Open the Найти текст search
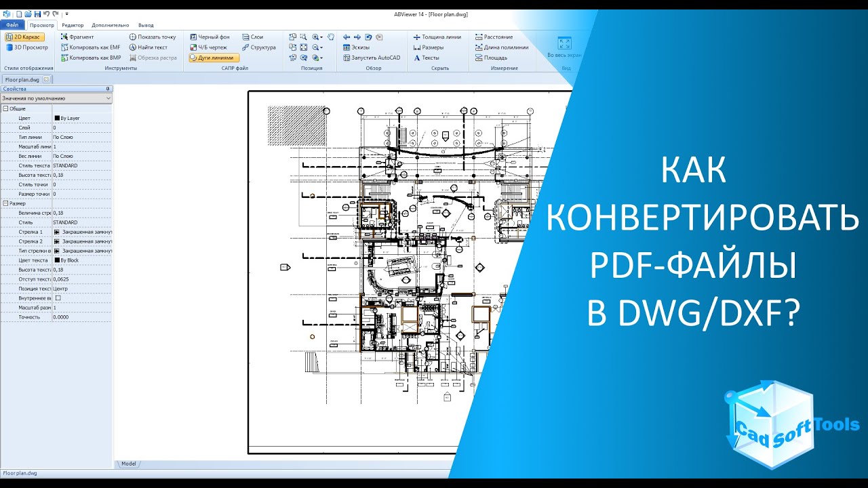 [x=148, y=47]
